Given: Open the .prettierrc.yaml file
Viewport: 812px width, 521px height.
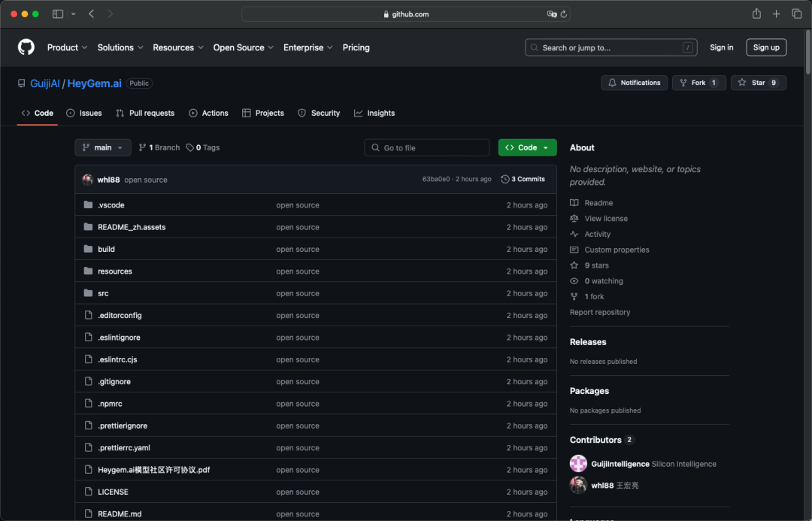Looking at the screenshot, I should pyautogui.click(x=124, y=447).
